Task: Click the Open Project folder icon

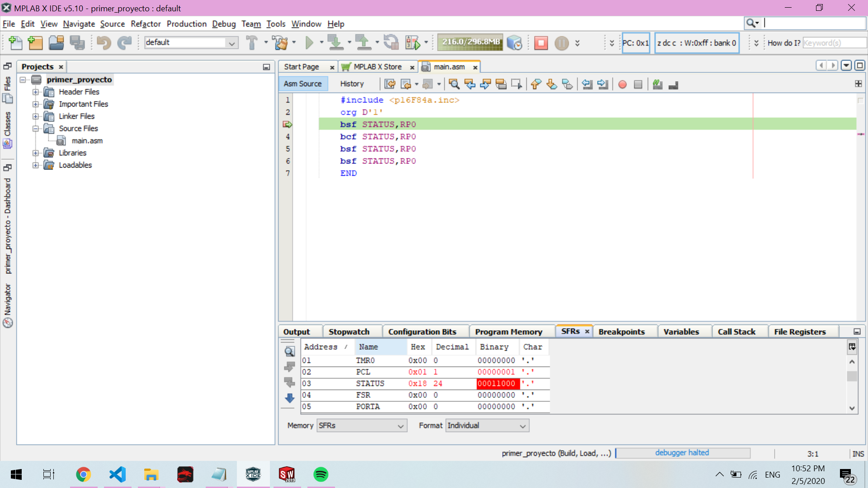Action: 56,43
